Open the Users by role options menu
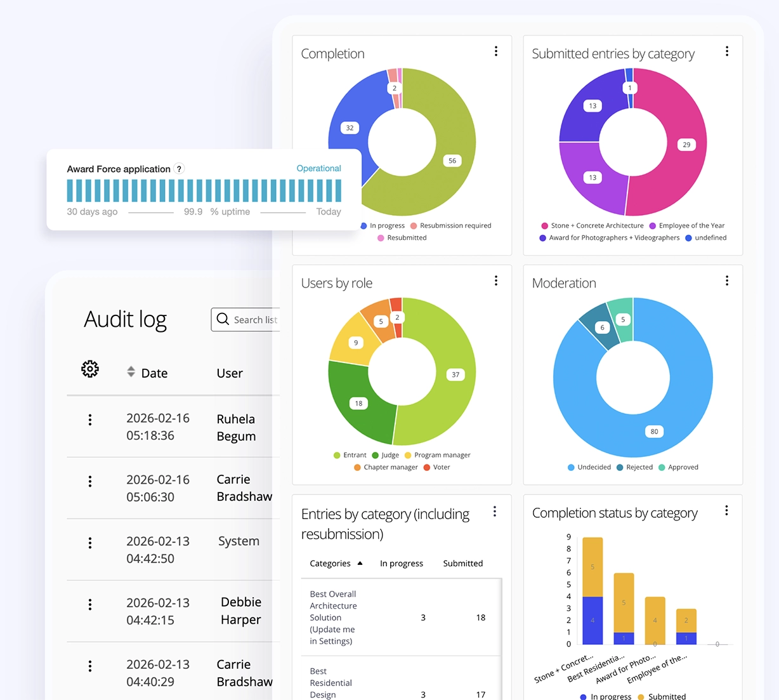This screenshot has width=779, height=700. 496,281
